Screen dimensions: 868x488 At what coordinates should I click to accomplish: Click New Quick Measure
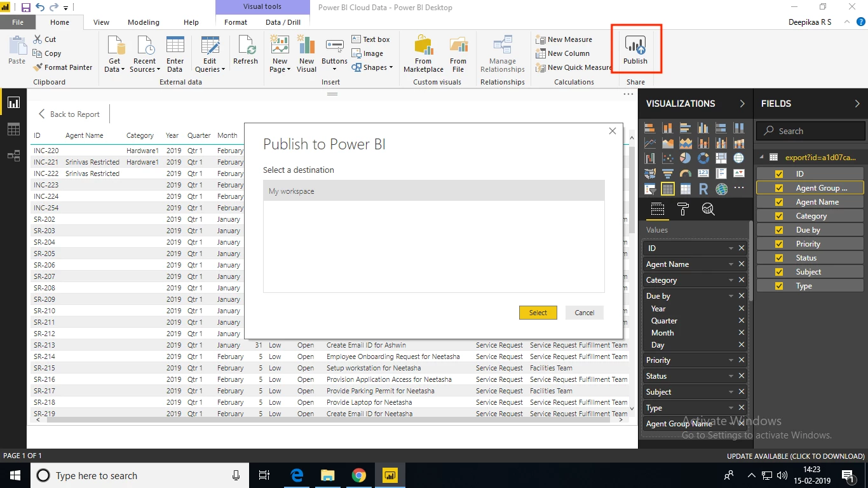[574, 67]
